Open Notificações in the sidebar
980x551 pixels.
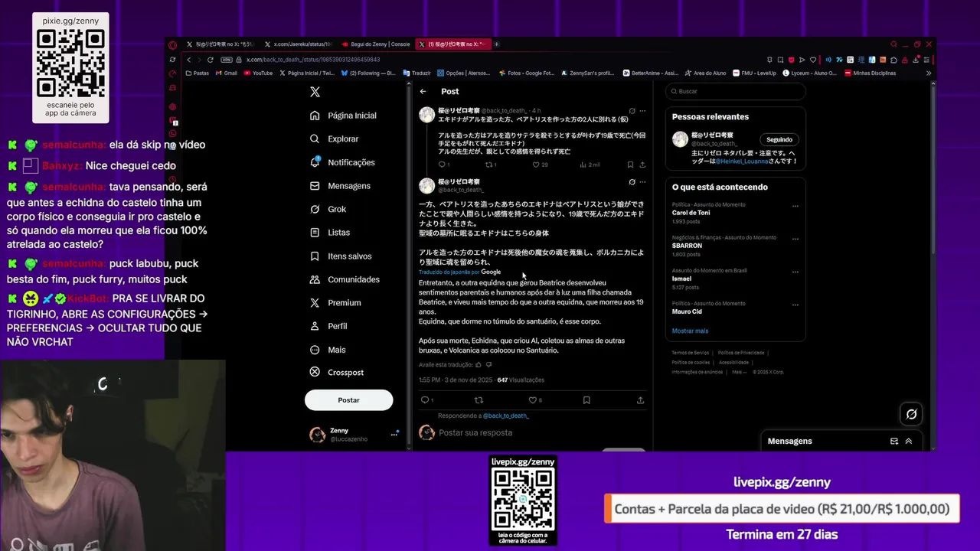click(342, 162)
